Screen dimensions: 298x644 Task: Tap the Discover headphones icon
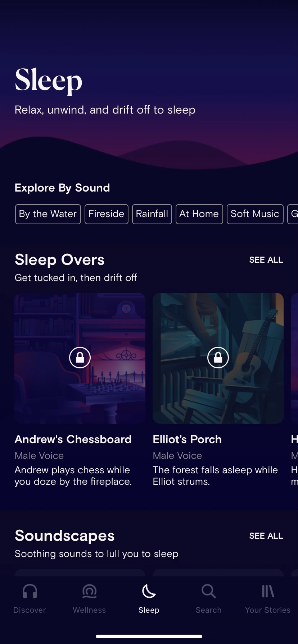point(30,591)
